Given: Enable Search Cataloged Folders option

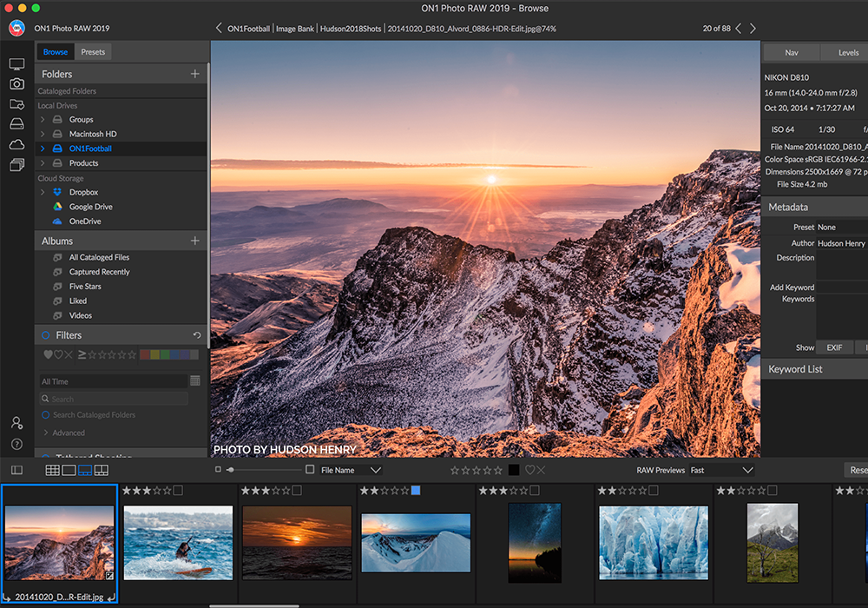Looking at the screenshot, I should [45, 415].
